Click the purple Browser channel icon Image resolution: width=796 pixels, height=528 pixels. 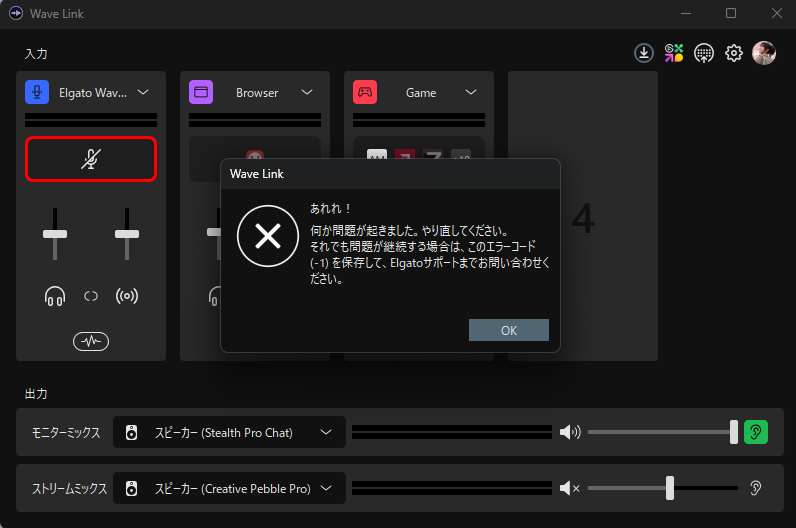pos(201,92)
